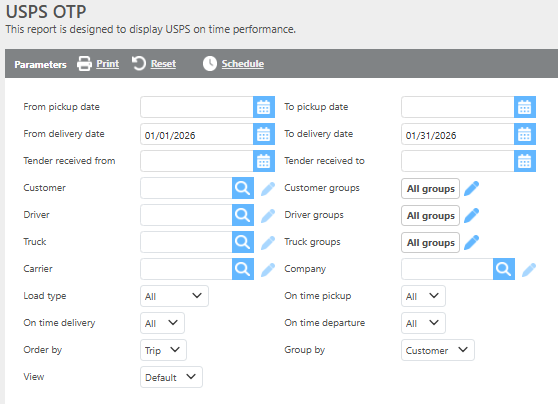
Task: Click the Customer search magnifier icon
Action: (x=243, y=188)
